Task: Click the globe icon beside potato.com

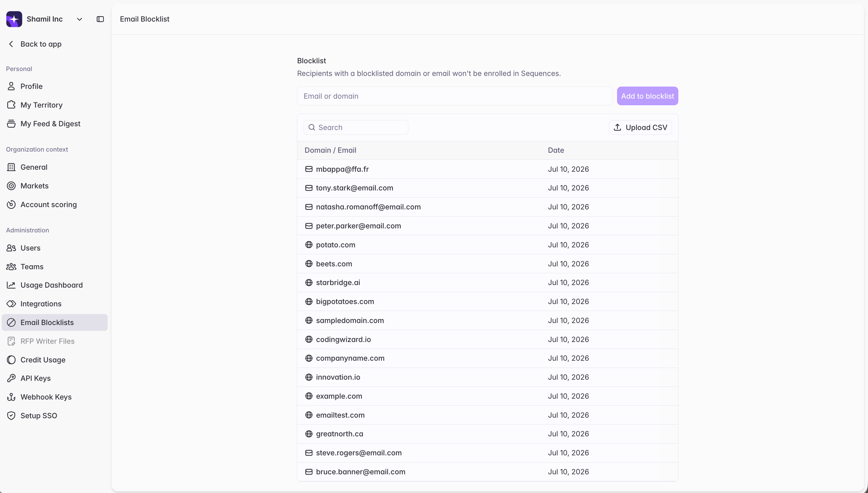Action: [309, 245]
